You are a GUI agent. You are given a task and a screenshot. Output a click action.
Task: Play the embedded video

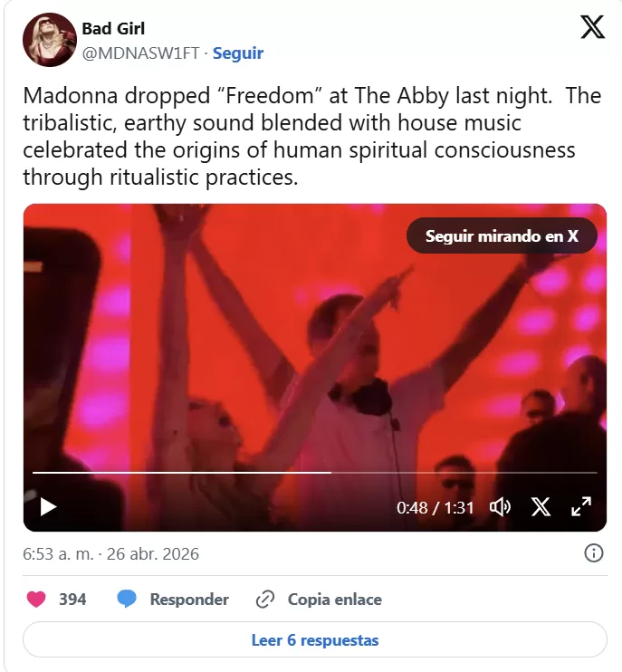pyautogui.click(x=48, y=507)
